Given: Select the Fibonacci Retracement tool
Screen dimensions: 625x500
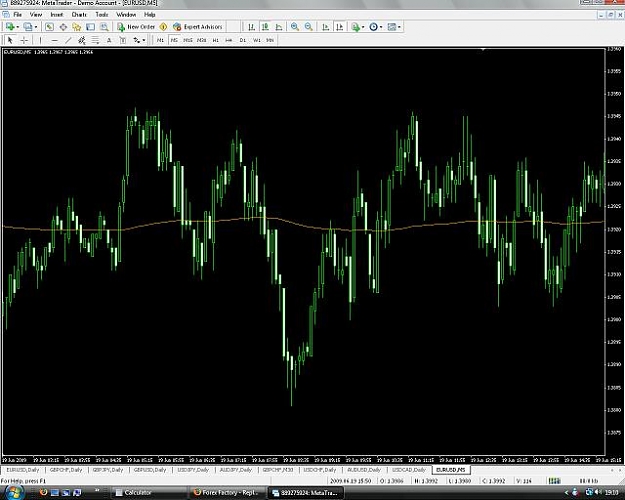Looking at the screenshot, I should click(x=95, y=40).
